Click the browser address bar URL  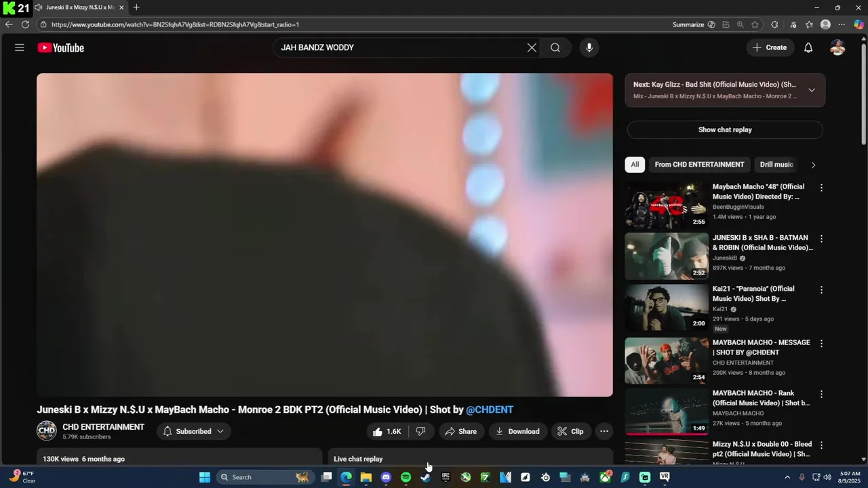(x=175, y=24)
